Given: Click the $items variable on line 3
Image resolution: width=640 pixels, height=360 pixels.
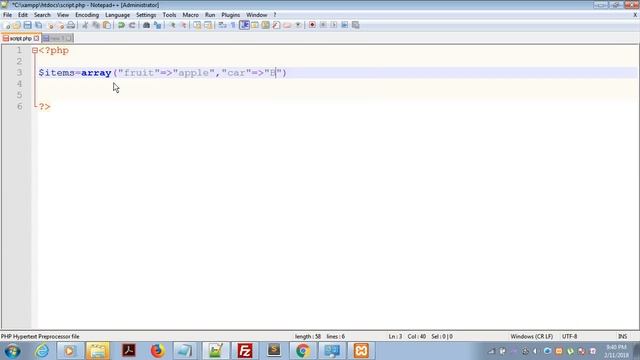Looking at the screenshot, I should click(x=57, y=73).
